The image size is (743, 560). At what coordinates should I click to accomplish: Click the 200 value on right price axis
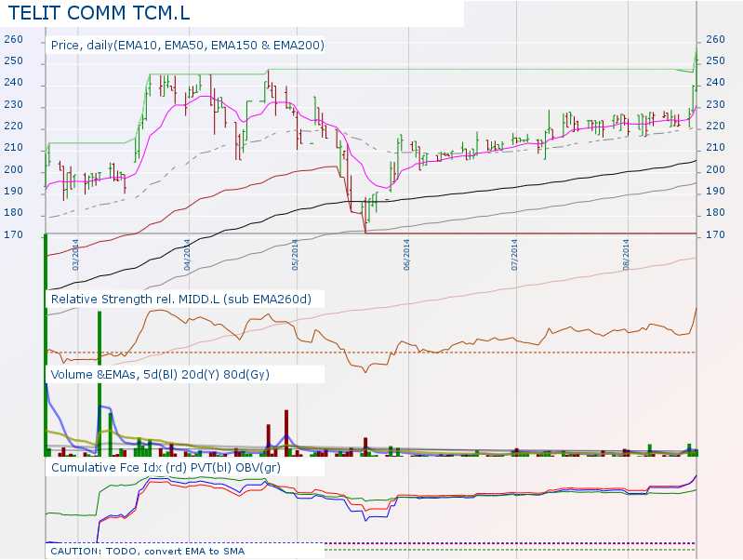(715, 169)
